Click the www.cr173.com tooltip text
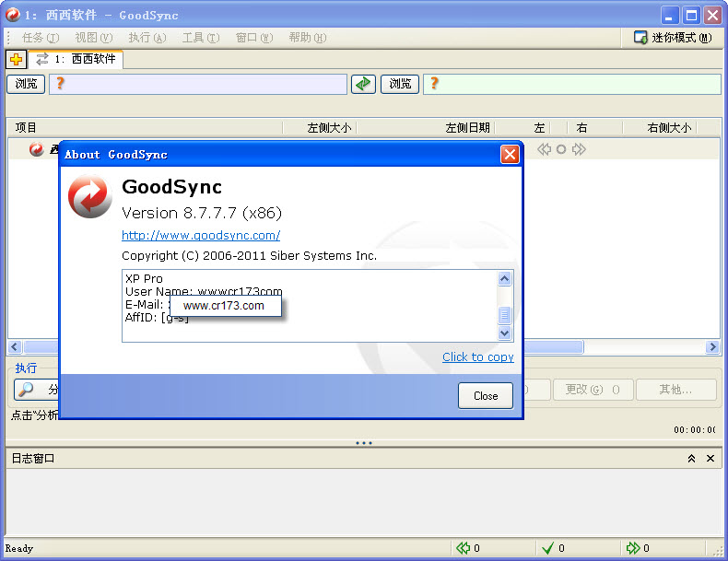Viewport: 728px width, 561px height. 224,306
